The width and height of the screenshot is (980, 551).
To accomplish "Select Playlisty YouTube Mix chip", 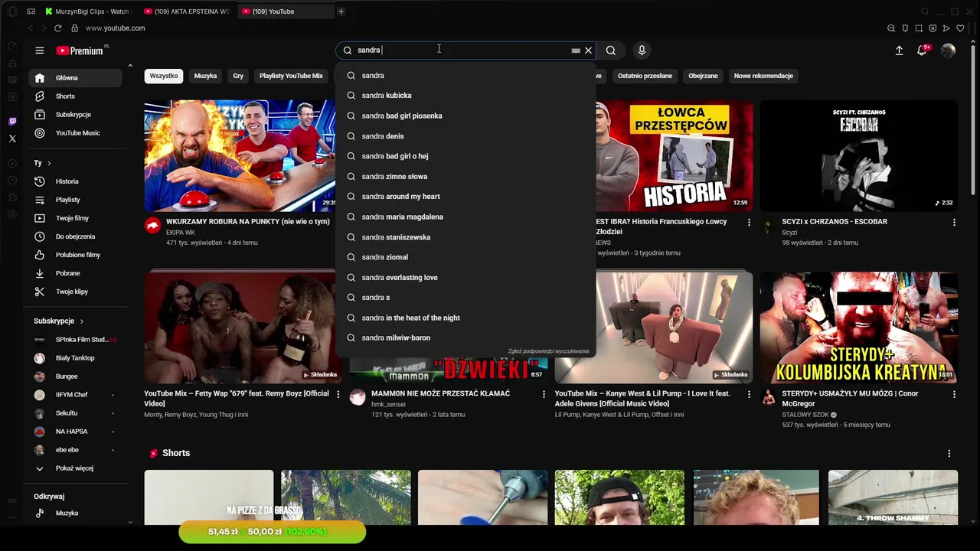I will tap(291, 76).
